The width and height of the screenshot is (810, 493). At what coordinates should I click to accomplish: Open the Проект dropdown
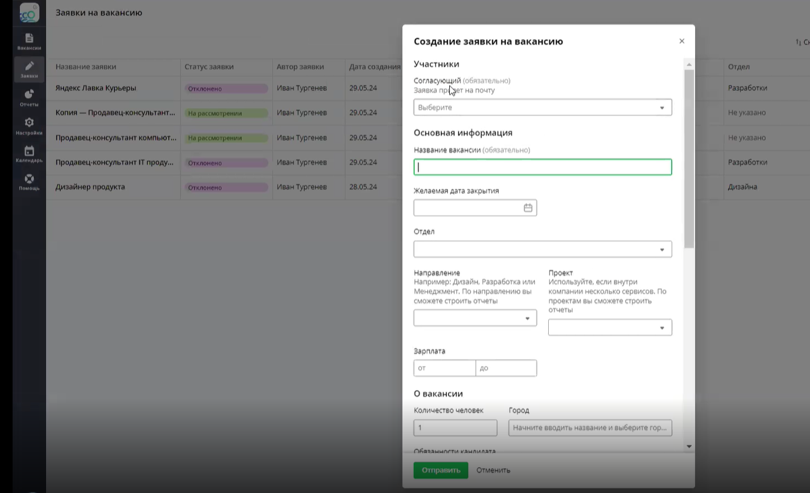(x=609, y=327)
